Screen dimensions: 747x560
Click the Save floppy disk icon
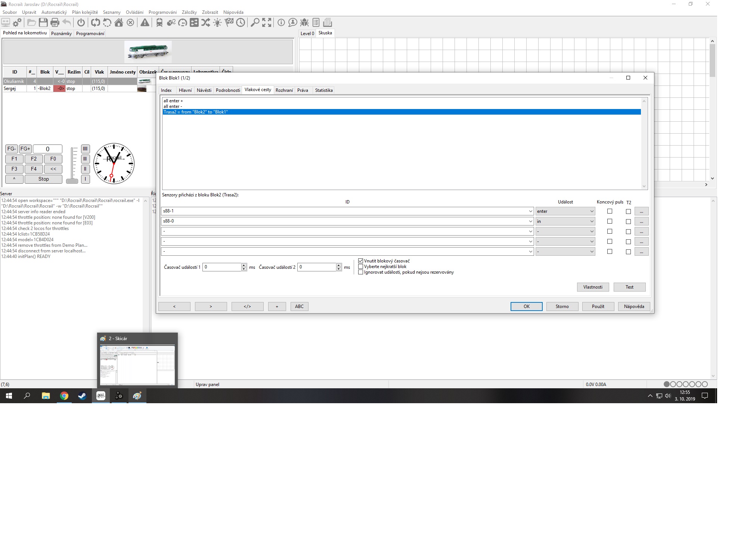pos(43,22)
